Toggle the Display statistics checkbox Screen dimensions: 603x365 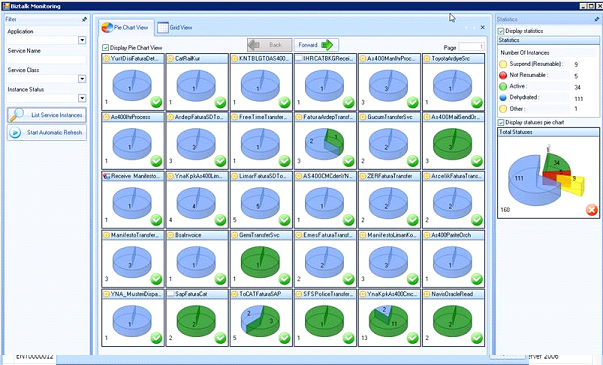pos(501,31)
